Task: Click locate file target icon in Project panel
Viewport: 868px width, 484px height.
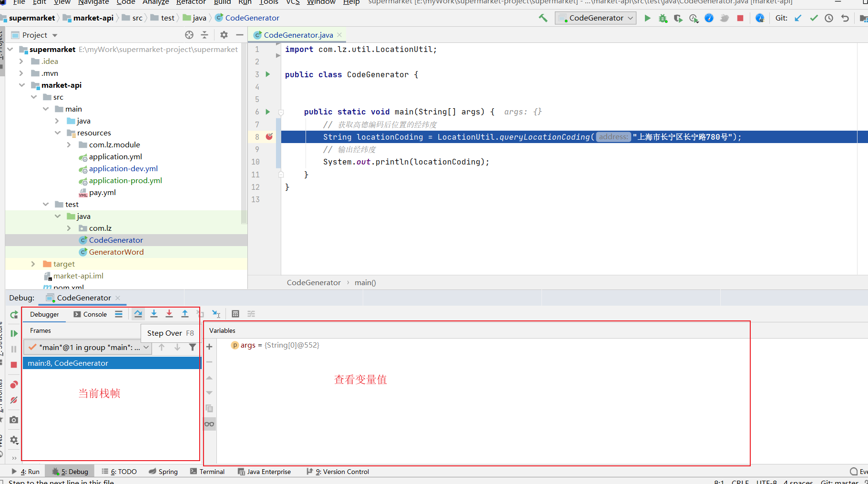Action: (x=189, y=35)
